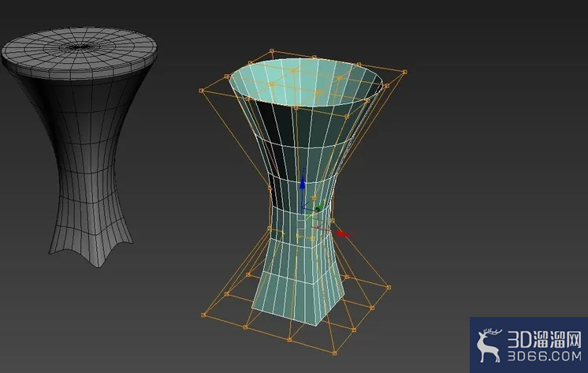Image resolution: width=588 pixels, height=373 pixels.
Task: Pick the orange lattice's far-right top corner point
Action: click(x=404, y=72)
